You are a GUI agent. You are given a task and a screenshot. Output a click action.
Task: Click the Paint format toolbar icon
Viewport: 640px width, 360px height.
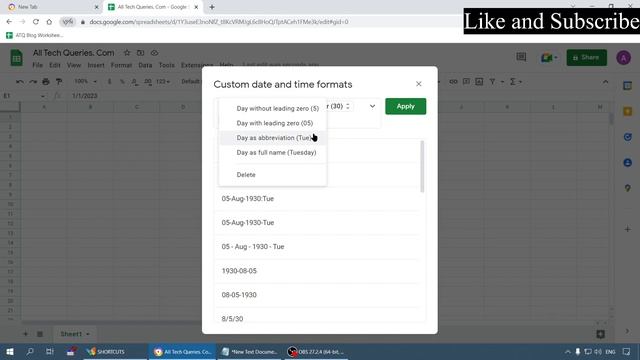[59, 82]
